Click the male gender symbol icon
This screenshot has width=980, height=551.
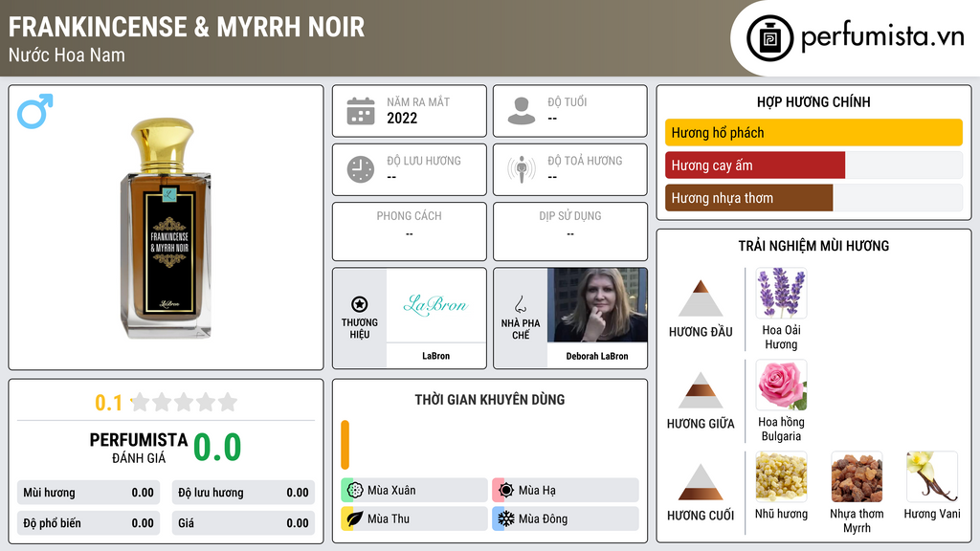35,111
